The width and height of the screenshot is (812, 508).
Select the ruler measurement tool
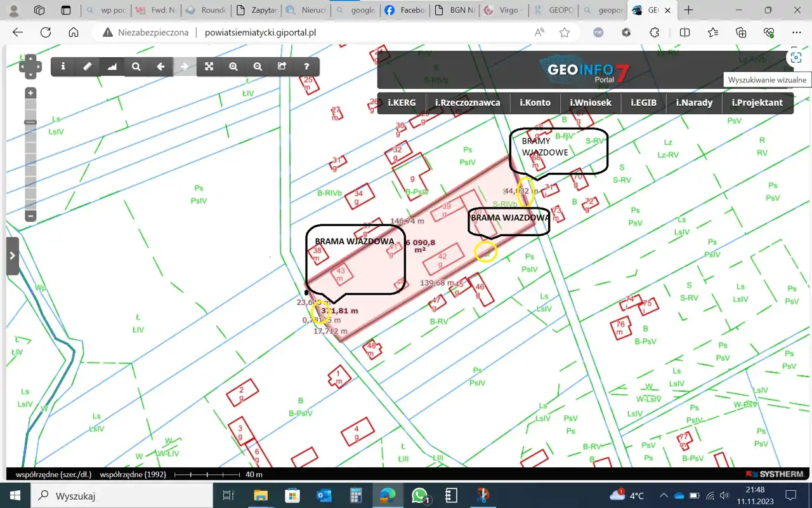point(88,67)
